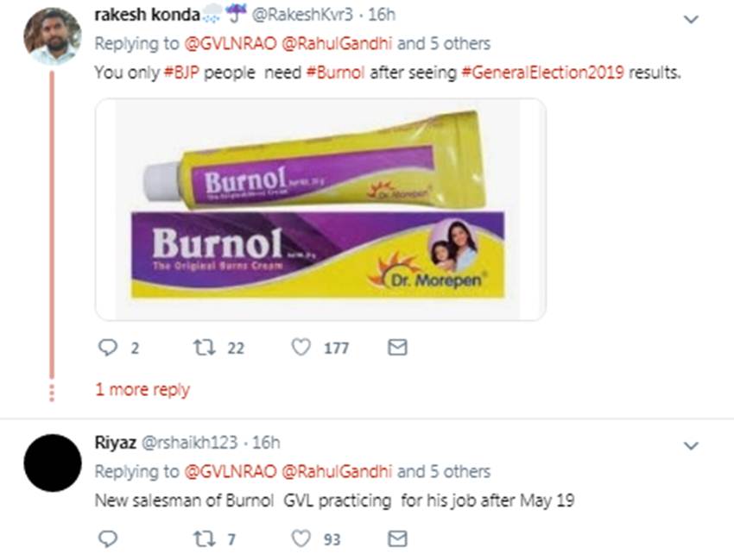
Task: Retweet rakesh konda's tweet
Action: pyautogui.click(x=205, y=348)
